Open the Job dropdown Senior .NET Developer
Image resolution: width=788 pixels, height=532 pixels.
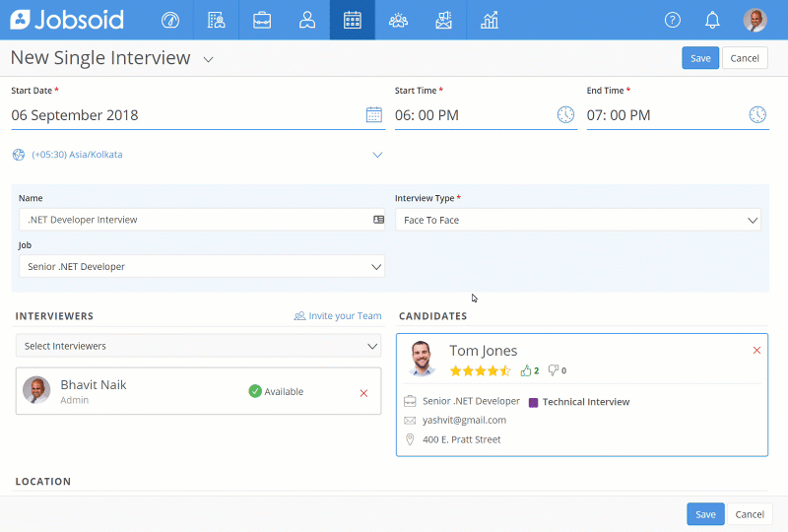click(202, 267)
